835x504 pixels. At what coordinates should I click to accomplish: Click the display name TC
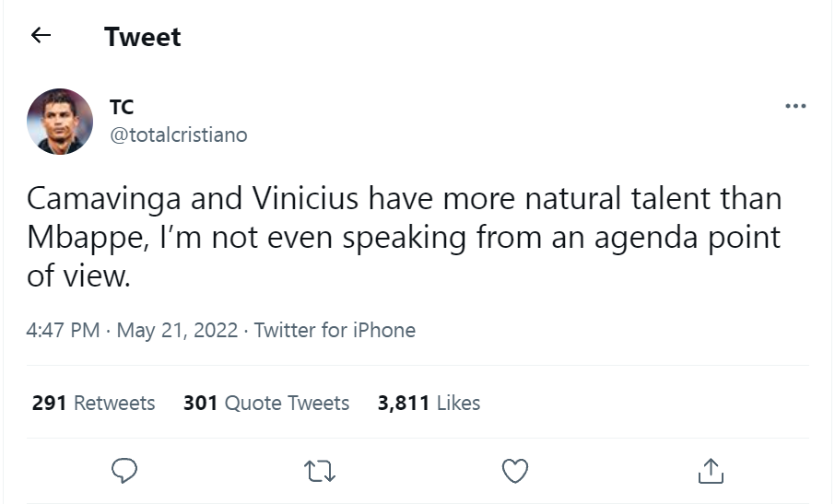[122, 107]
